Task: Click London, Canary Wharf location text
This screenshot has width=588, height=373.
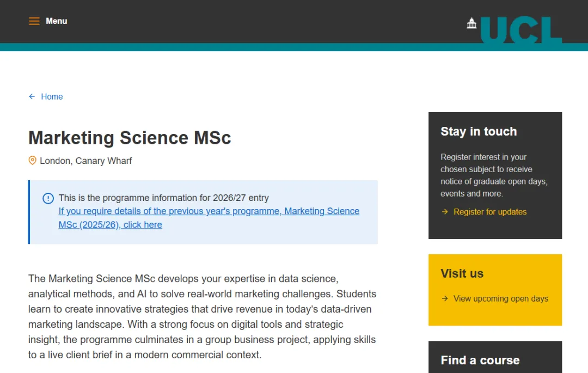Action: [x=85, y=161]
